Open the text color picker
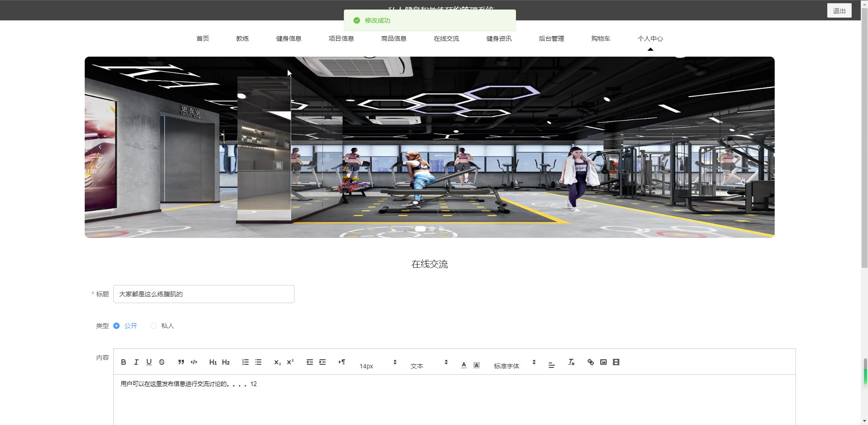The height and width of the screenshot is (425, 868). pos(463,365)
